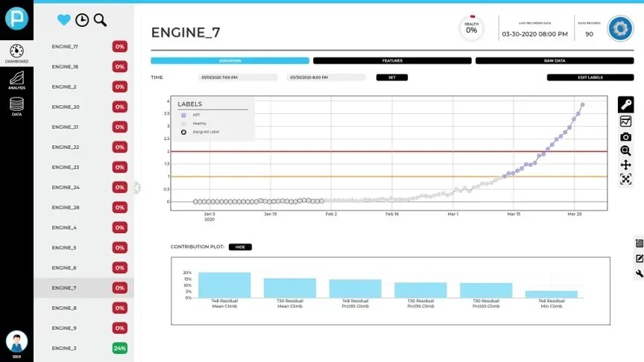The image size is (644, 362).
Task: Select the key tool beside the chart
Action: pos(625,105)
